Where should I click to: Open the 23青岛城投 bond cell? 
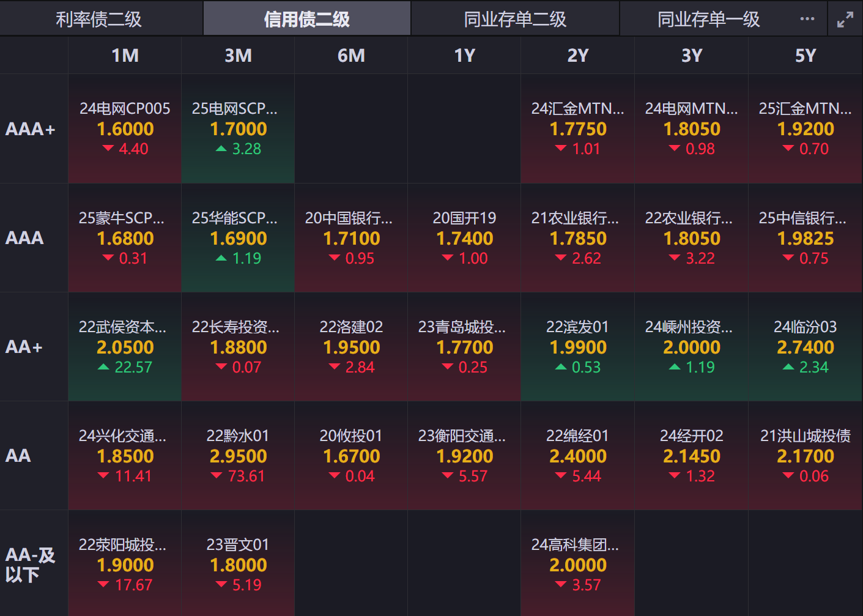pos(465,347)
